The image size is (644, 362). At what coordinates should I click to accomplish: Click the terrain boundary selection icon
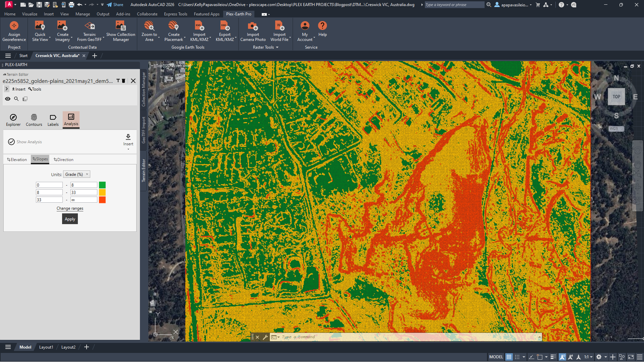[x=25, y=99]
